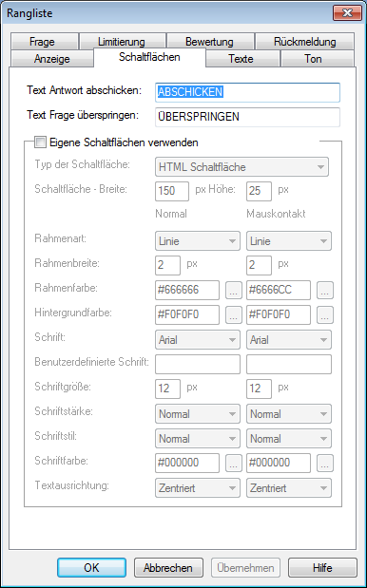Switch to the Bewertung tab
Viewport: 367px width, 588px height.
pyautogui.click(x=209, y=42)
